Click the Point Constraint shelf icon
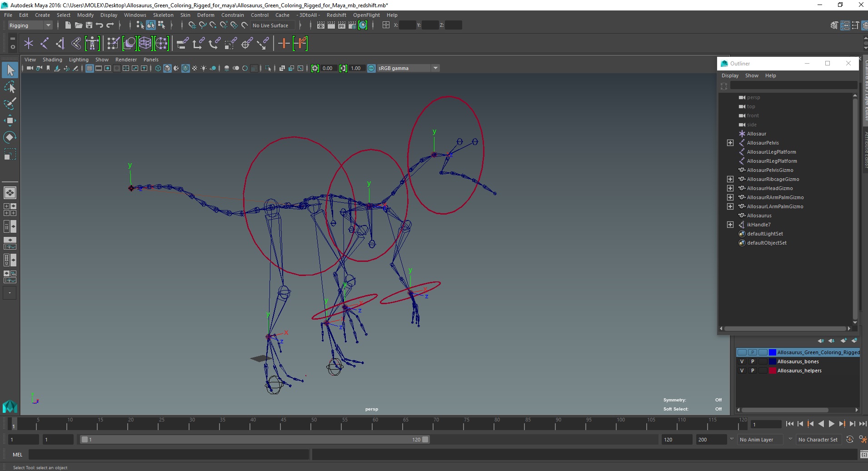 point(199,43)
